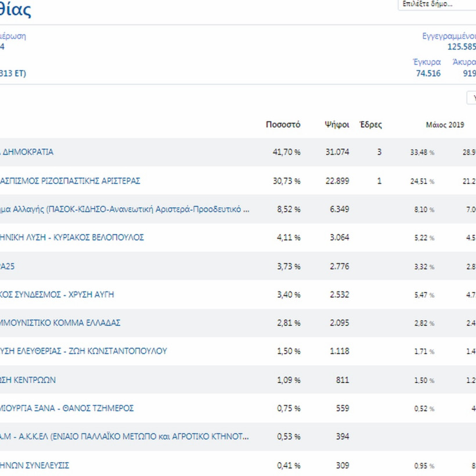This screenshot has width=476, height=476.
Task: Open the 'Επιλέξτε δήμο...' municipality dropdown
Action: click(437, 4)
